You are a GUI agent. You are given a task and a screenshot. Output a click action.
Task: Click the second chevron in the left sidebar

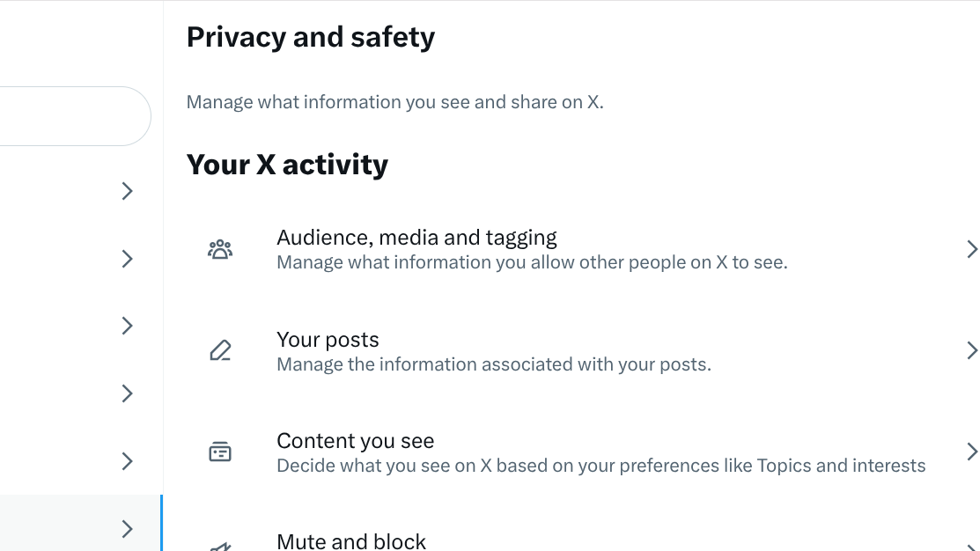click(127, 259)
